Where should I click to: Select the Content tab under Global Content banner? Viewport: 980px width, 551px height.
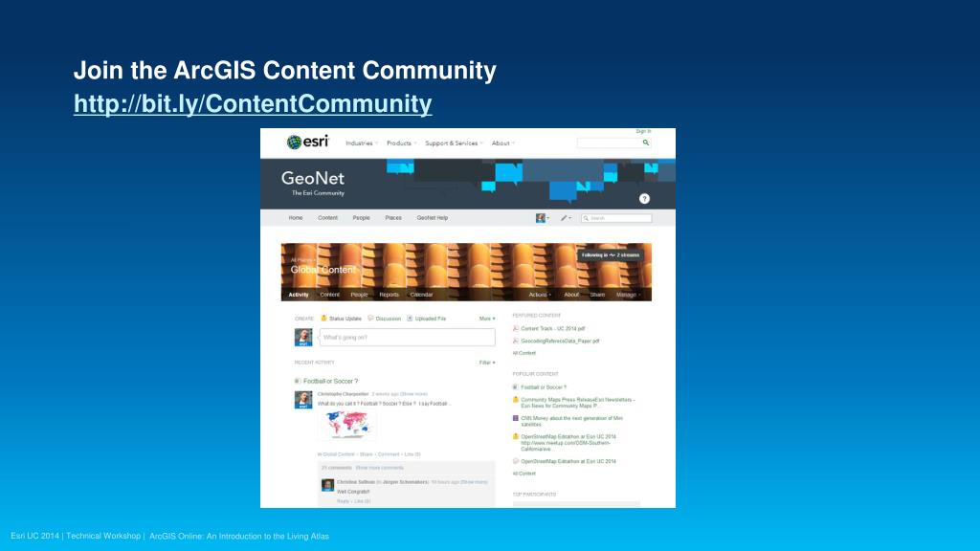tap(329, 295)
